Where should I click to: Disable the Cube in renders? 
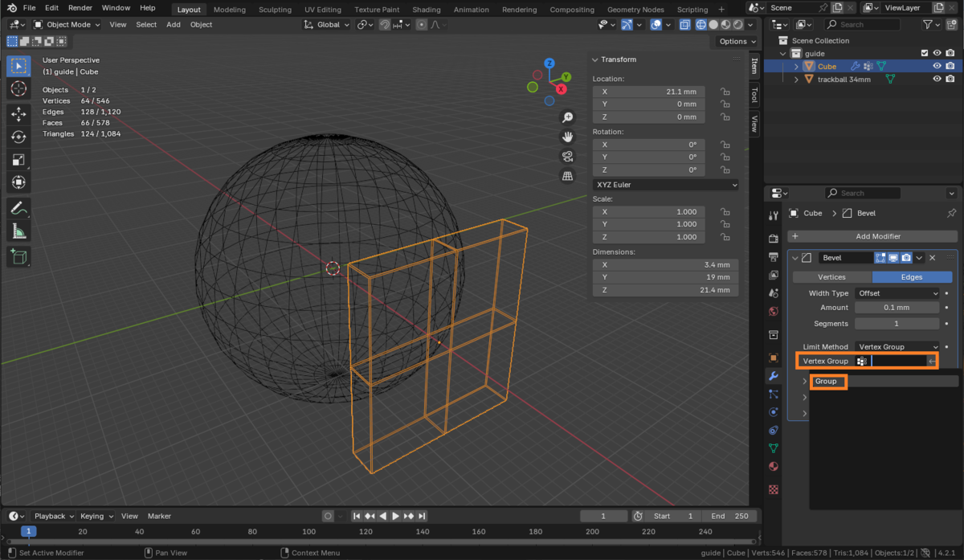[x=950, y=67]
